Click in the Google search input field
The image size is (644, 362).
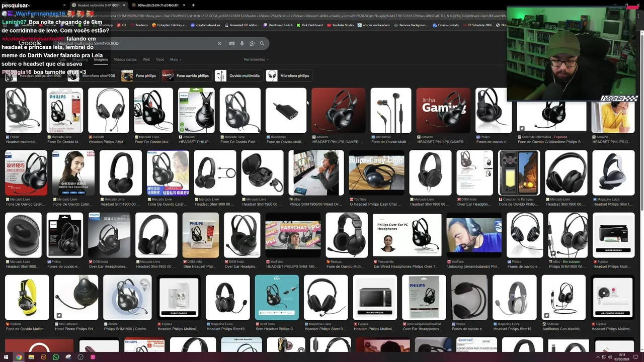[136, 44]
